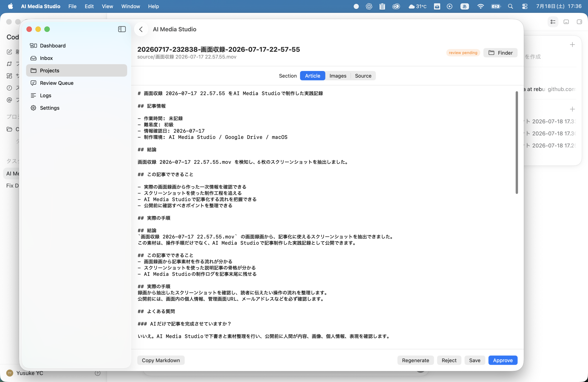Reveal project with the Finder button
The width and height of the screenshot is (588, 382).
(500, 53)
